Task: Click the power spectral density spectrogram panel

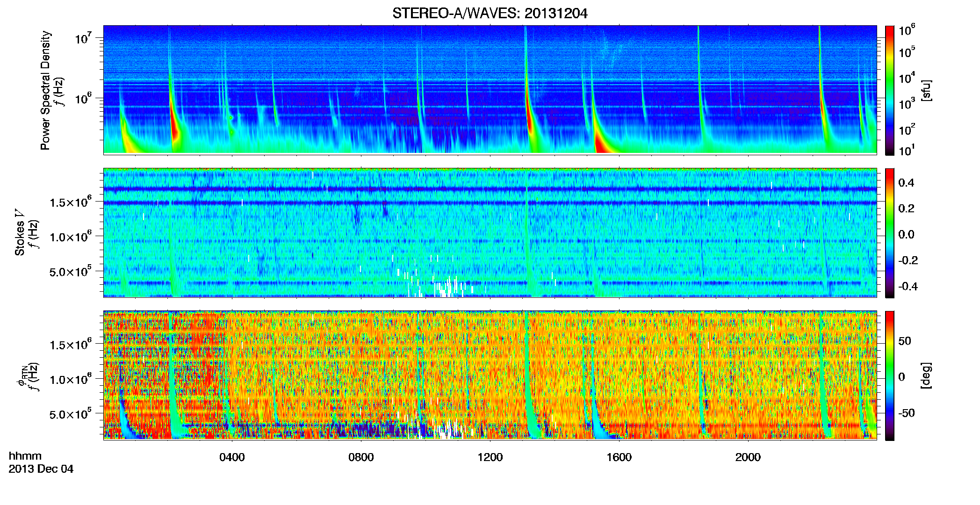Action: click(490, 90)
